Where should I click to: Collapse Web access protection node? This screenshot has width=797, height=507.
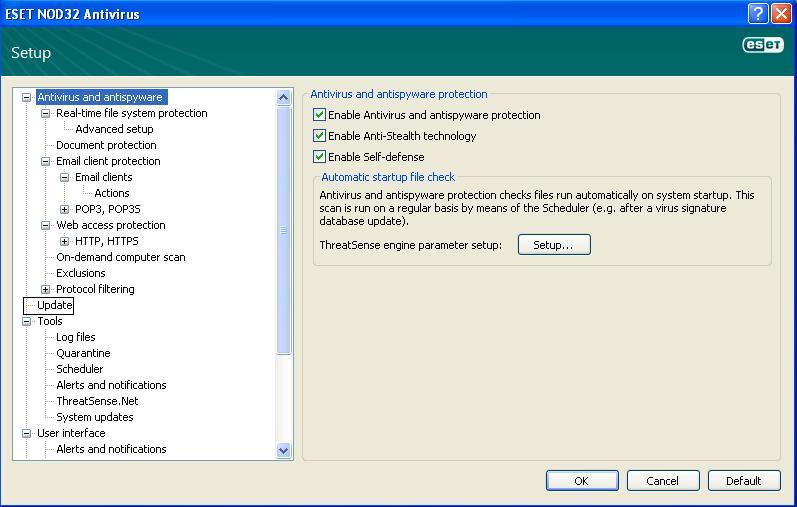(x=45, y=225)
